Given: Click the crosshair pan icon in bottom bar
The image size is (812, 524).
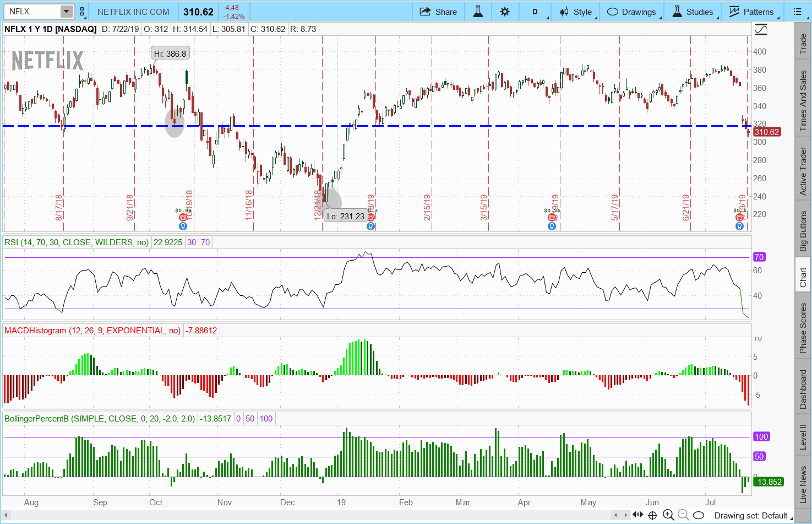Looking at the screenshot, I should [652, 515].
